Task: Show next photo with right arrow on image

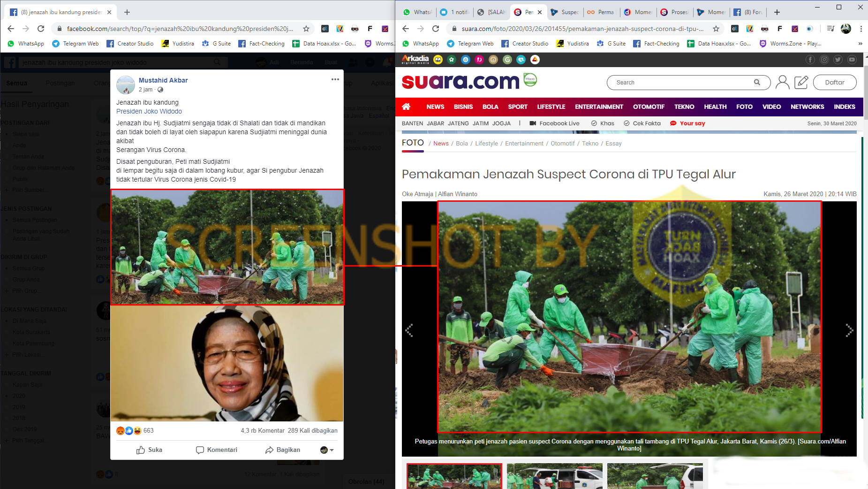Action: click(849, 330)
